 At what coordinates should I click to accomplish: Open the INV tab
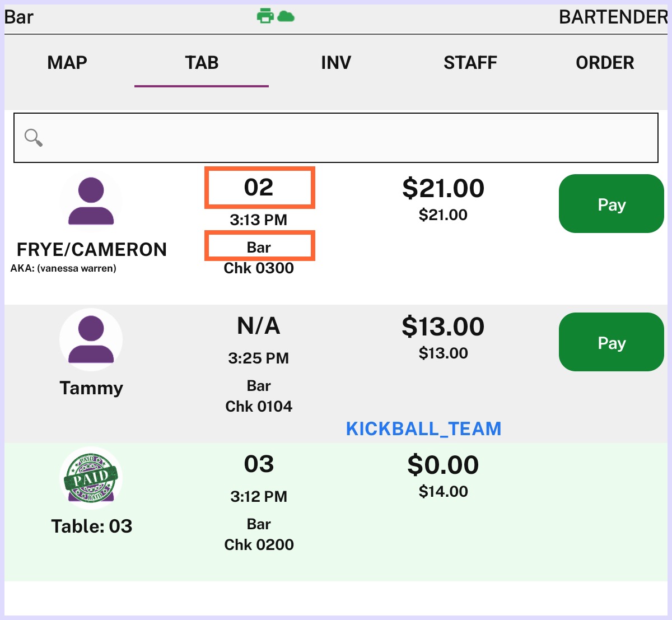pos(336,63)
